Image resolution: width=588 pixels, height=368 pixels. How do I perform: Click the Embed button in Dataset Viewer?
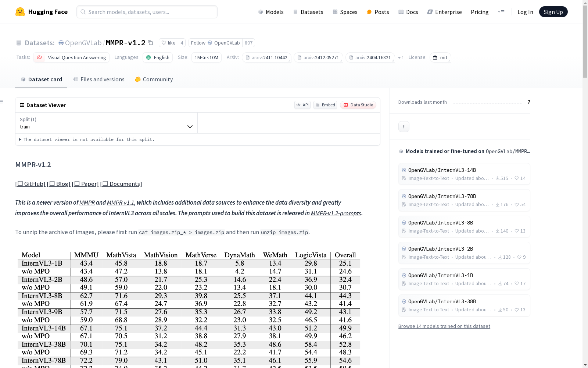coord(325,105)
